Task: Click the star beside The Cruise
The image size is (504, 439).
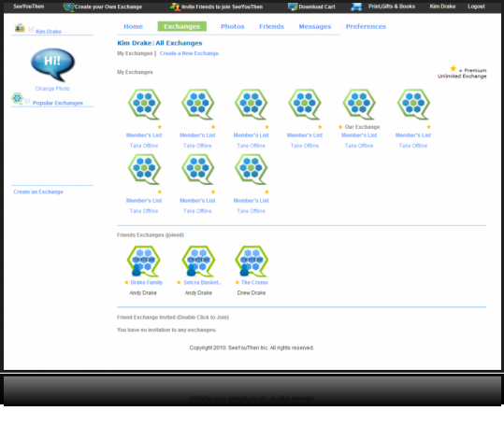Action: (238, 282)
